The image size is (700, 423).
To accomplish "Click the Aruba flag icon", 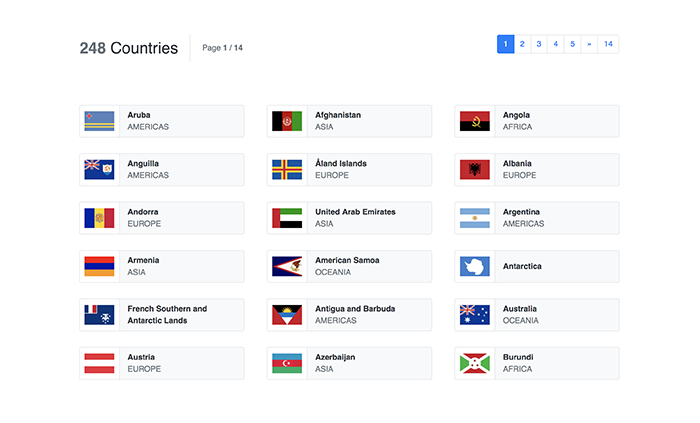I will [99, 121].
